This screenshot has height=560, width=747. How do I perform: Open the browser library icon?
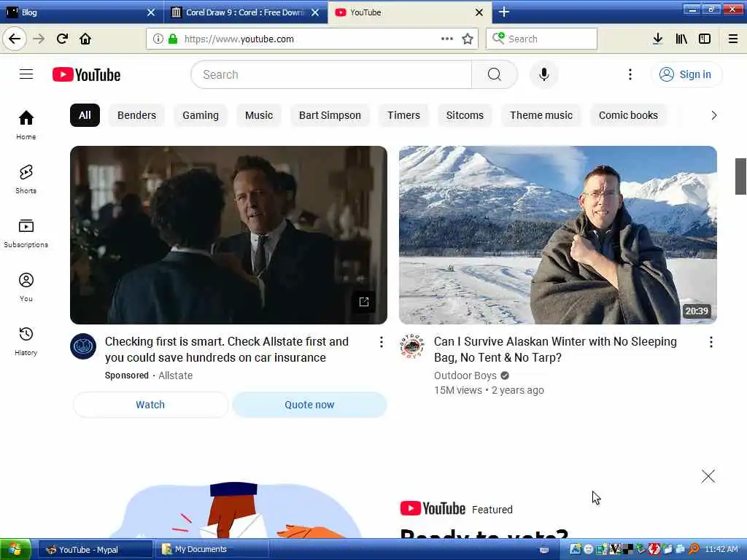(681, 39)
